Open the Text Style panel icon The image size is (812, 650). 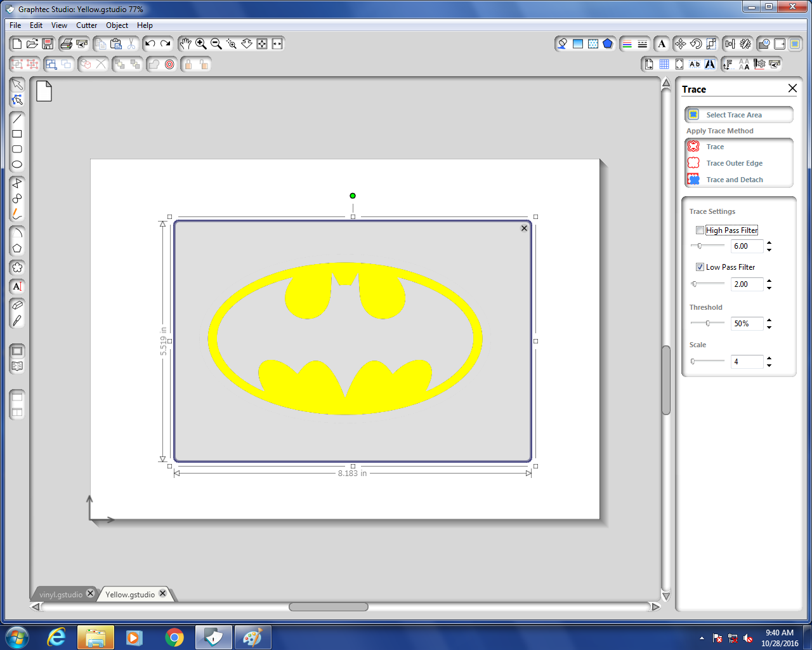coord(662,44)
